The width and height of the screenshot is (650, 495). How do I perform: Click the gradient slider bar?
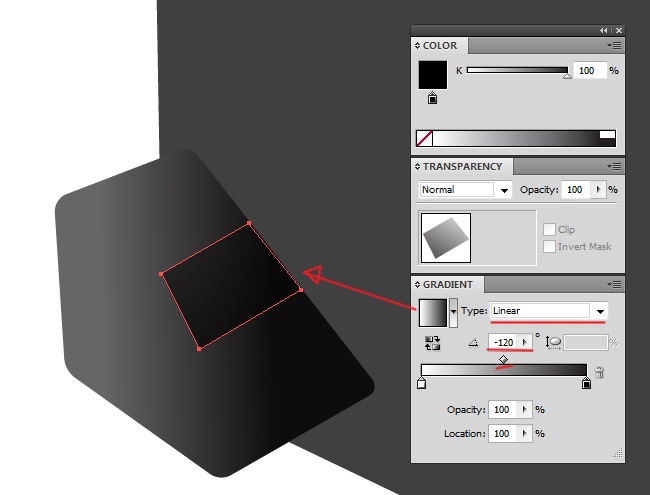[x=504, y=370]
